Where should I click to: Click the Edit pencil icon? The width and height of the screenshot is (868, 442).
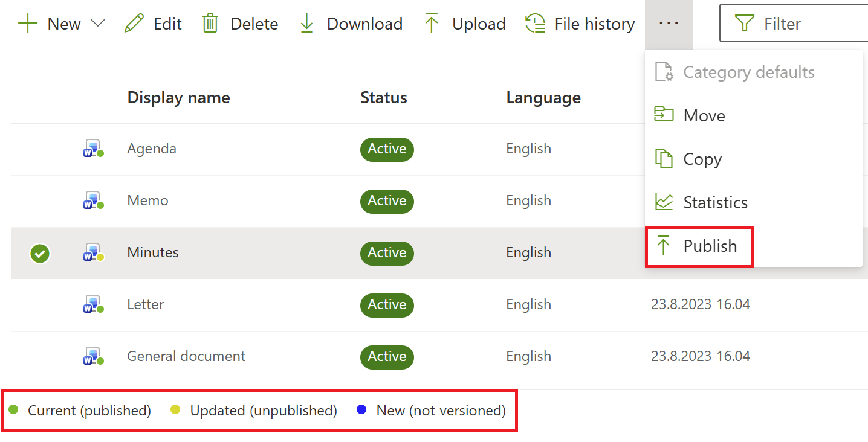point(134,24)
